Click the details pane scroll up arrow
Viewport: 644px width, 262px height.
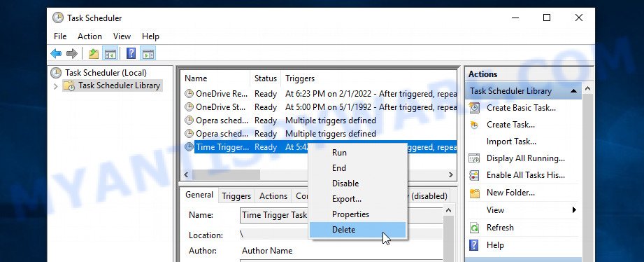click(x=448, y=210)
